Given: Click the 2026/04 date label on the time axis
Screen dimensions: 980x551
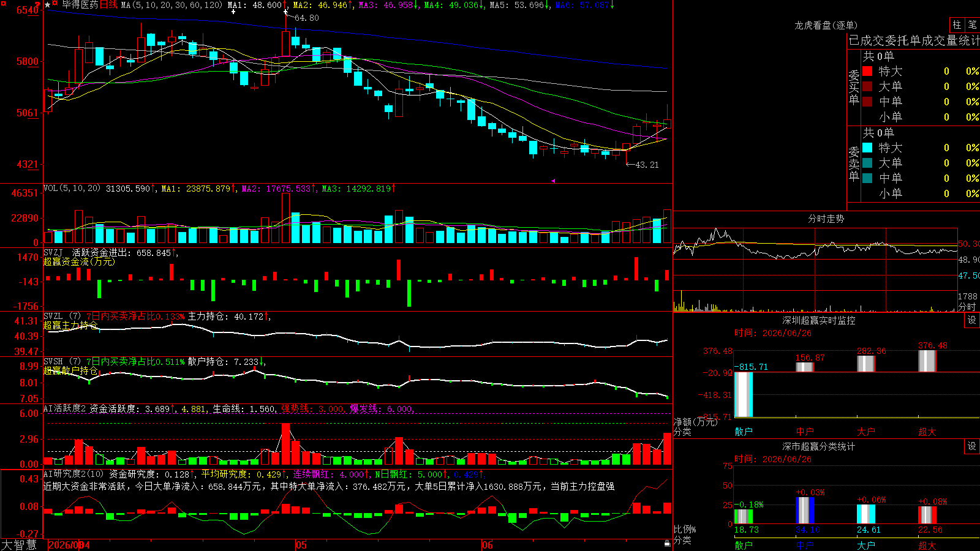Looking at the screenshot, I should 69,545.
